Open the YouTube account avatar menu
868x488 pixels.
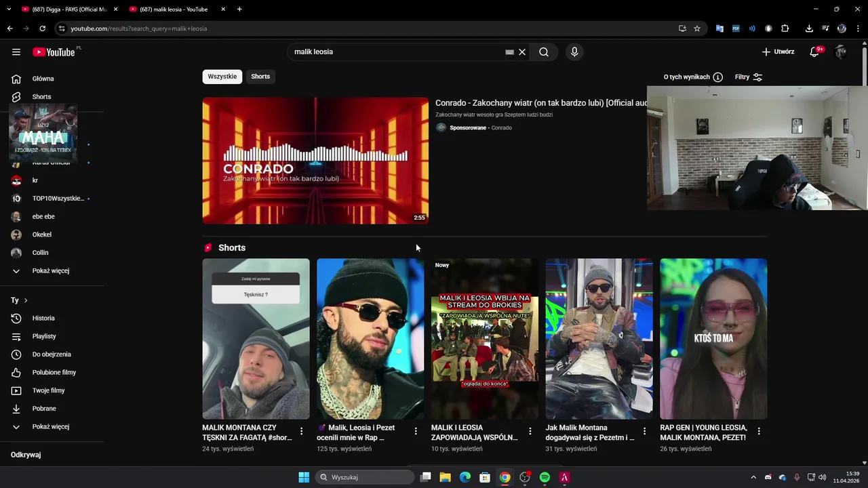coord(841,52)
